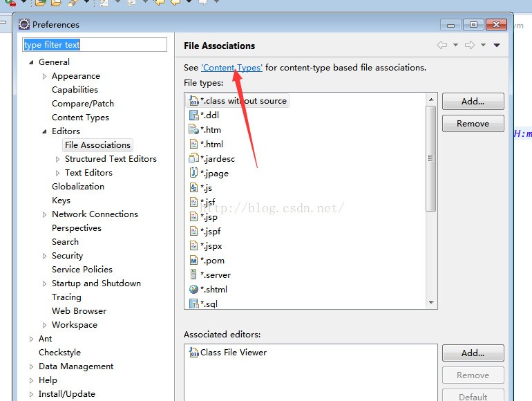Collapse the General tree node

click(x=31, y=62)
